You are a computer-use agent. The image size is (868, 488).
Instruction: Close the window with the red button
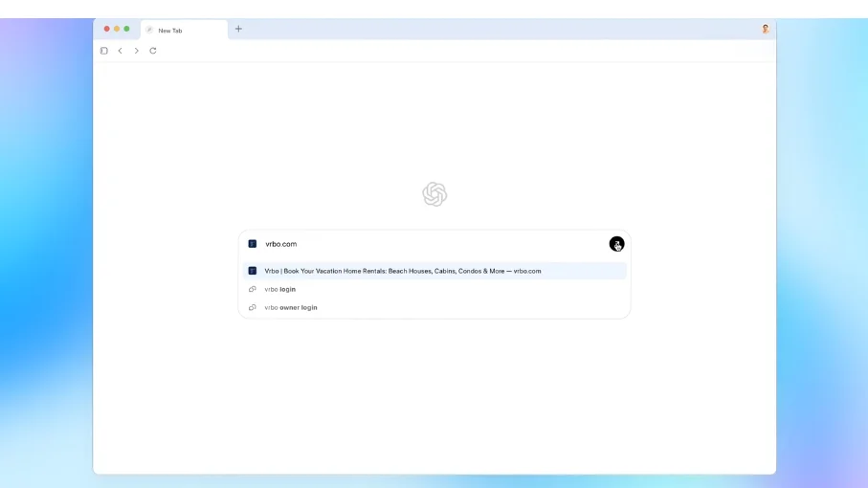106,29
